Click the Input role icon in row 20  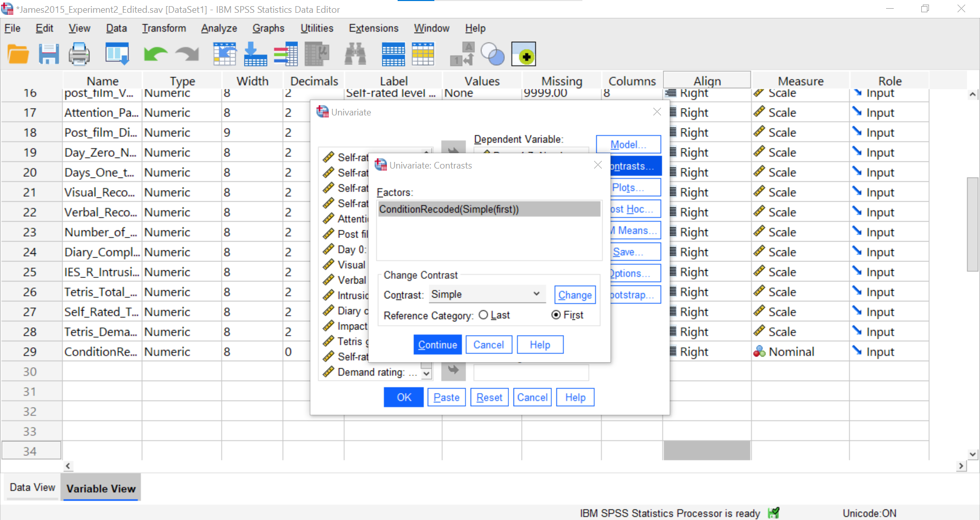coord(857,172)
